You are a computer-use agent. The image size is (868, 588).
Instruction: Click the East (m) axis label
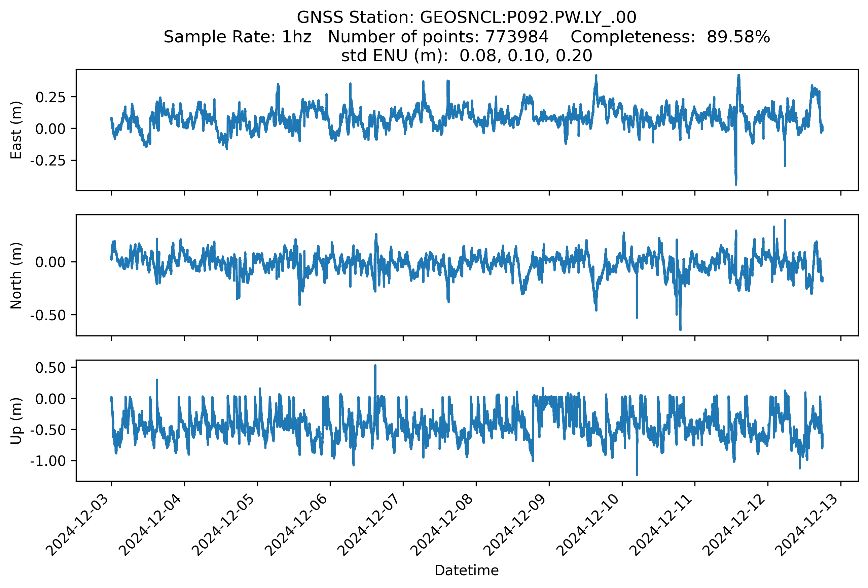coord(16,130)
